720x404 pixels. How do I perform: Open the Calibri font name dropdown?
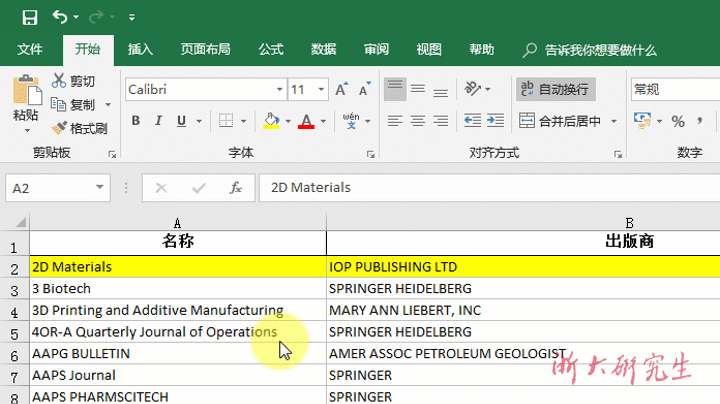point(279,90)
